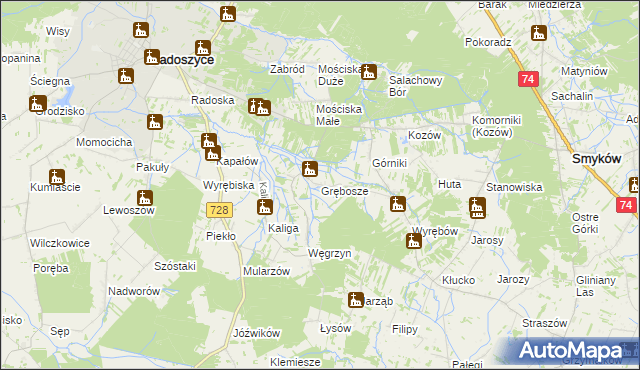Click the Smyków town label
Image resolution: width=640 pixels, height=370 pixels.
[x=596, y=159]
